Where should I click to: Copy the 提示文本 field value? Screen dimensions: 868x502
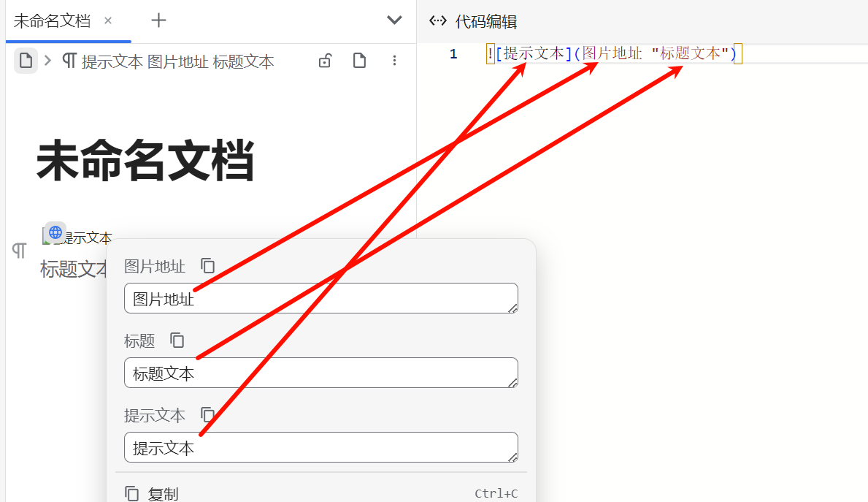point(207,414)
